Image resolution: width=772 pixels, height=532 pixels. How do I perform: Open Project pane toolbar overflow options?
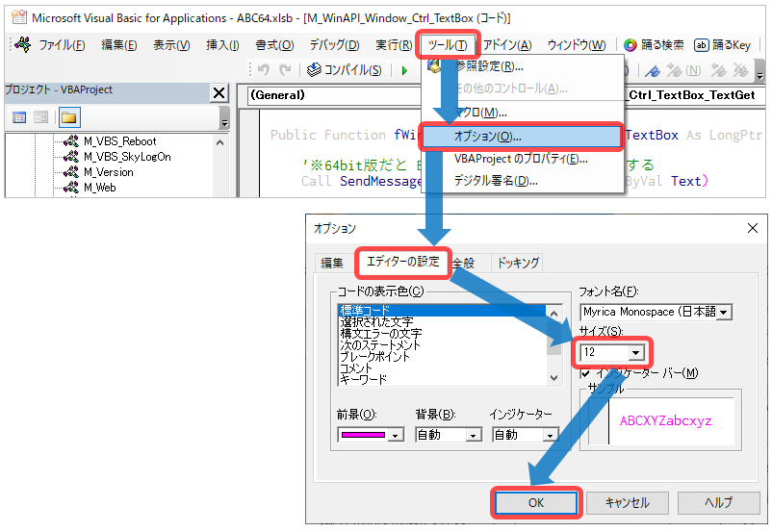coord(224,118)
